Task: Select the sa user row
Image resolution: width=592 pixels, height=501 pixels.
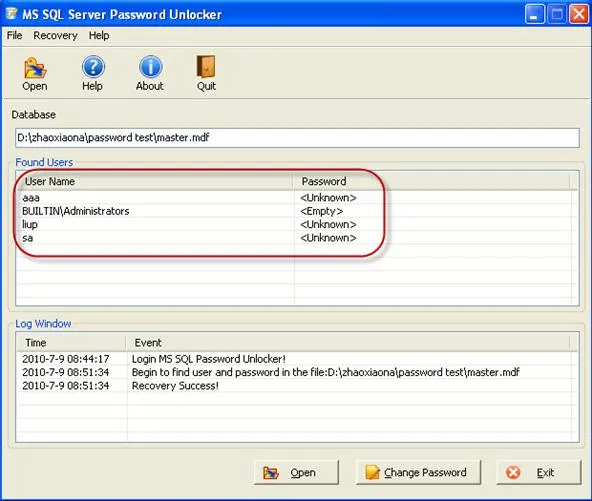Action: tap(296, 238)
